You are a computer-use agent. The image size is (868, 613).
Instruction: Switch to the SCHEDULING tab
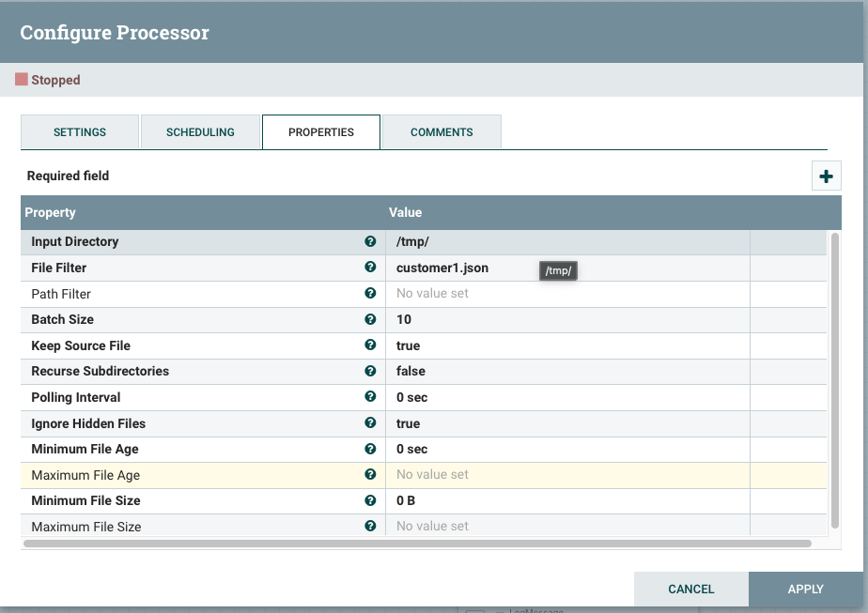tap(200, 131)
